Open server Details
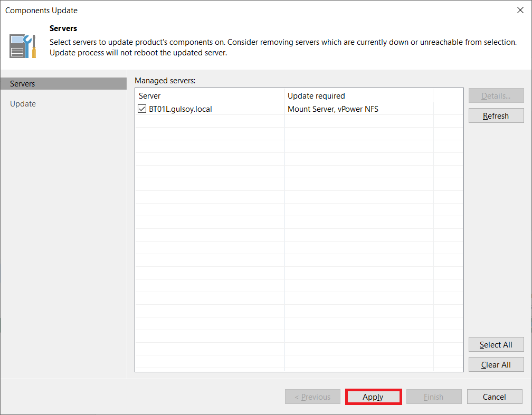The width and height of the screenshot is (532, 415). (x=496, y=96)
